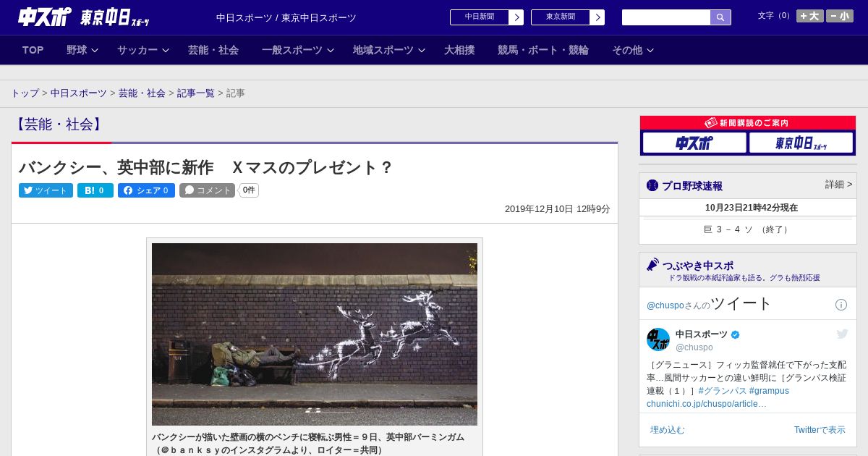Click article headline about バンクシー
Image resolution: width=868 pixels, height=456 pixels.
tap(205, 167)
